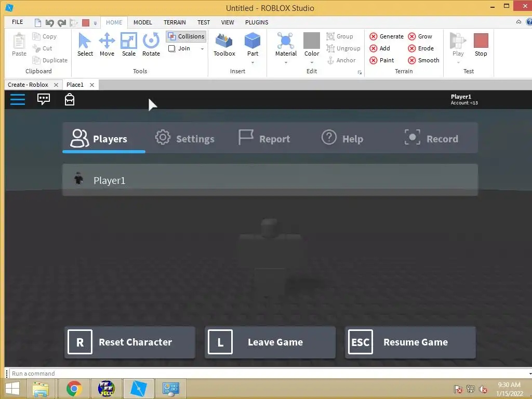
Task: Click Smooth terrain tool
Action: [423, 60]
